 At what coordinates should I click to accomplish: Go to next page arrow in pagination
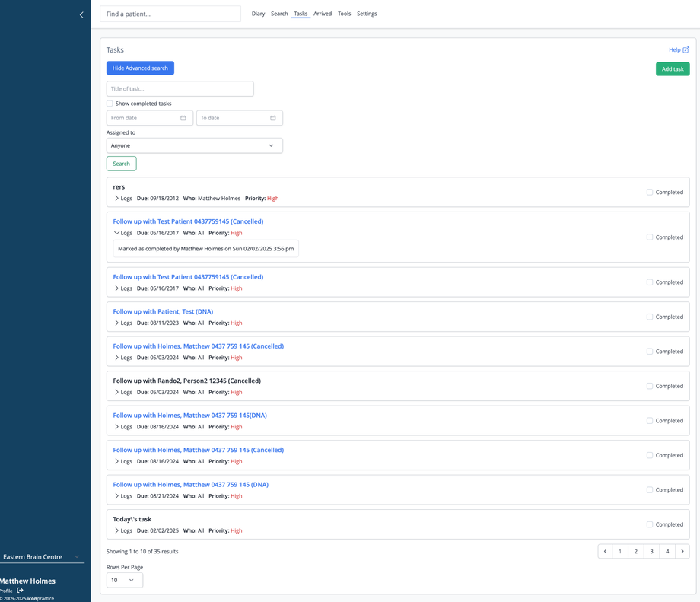tap(682, 551)
